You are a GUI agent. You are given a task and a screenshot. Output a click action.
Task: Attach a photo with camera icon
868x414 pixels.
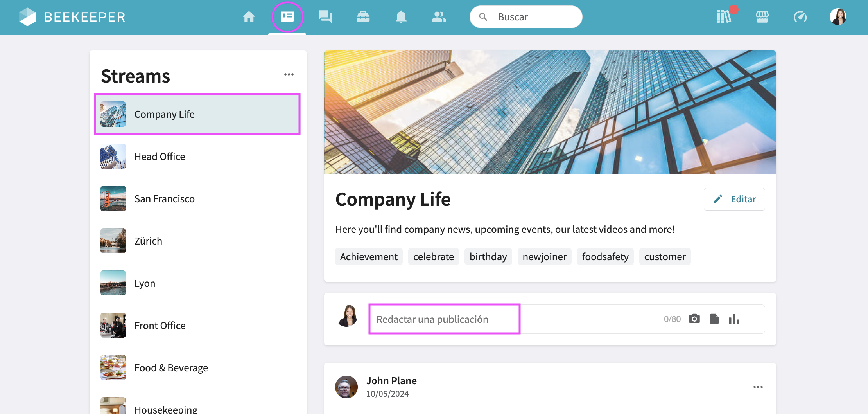coord(694,319)
